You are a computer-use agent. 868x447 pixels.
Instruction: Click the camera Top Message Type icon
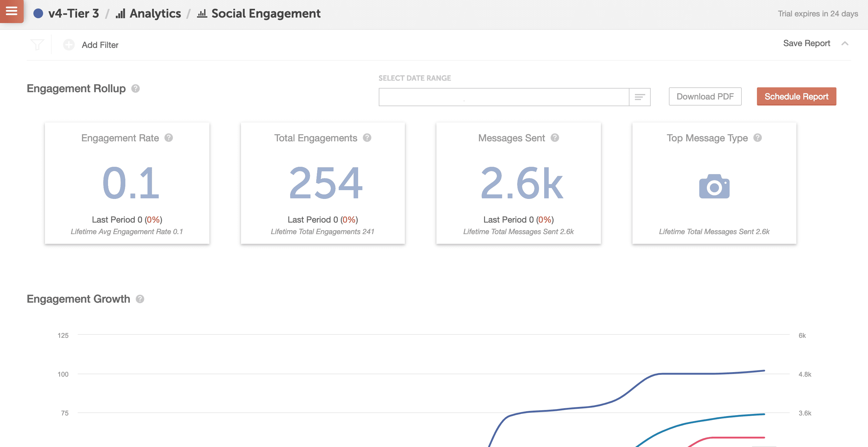click(x=714, y=186)
